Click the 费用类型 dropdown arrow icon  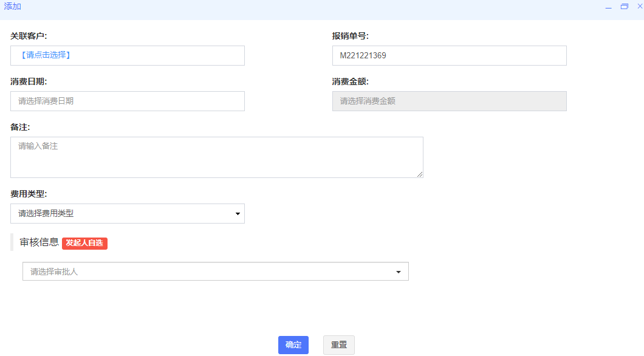[238, 213]
